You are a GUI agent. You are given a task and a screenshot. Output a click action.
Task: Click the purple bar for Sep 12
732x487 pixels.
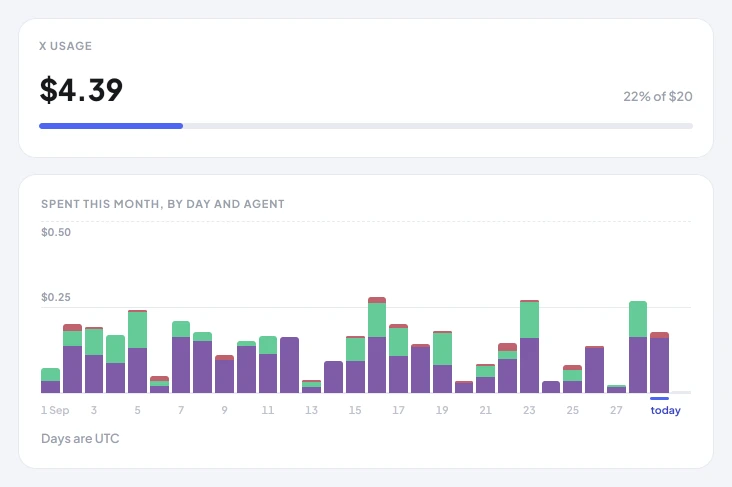coord(289,365)
